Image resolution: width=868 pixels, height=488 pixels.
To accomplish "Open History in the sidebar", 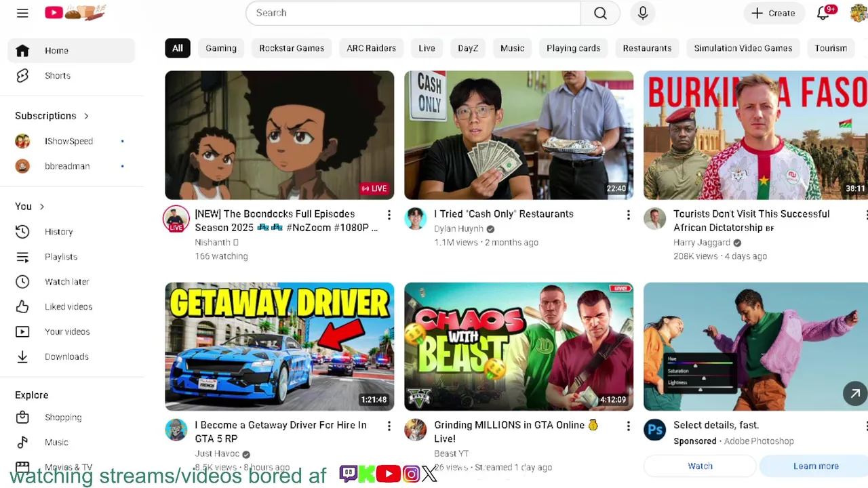I will tap(71, 232).
